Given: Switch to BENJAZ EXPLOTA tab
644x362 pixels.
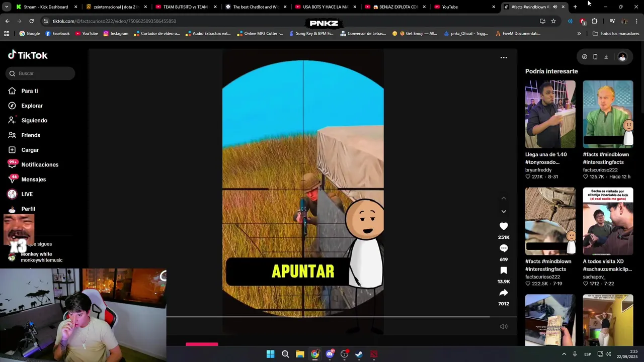Looking at the screenshot, I should coord(395,7).
